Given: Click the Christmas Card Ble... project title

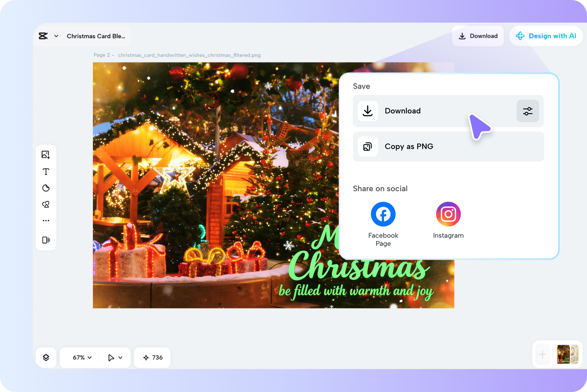Looking at the screenshot, I should click(96, 36).
